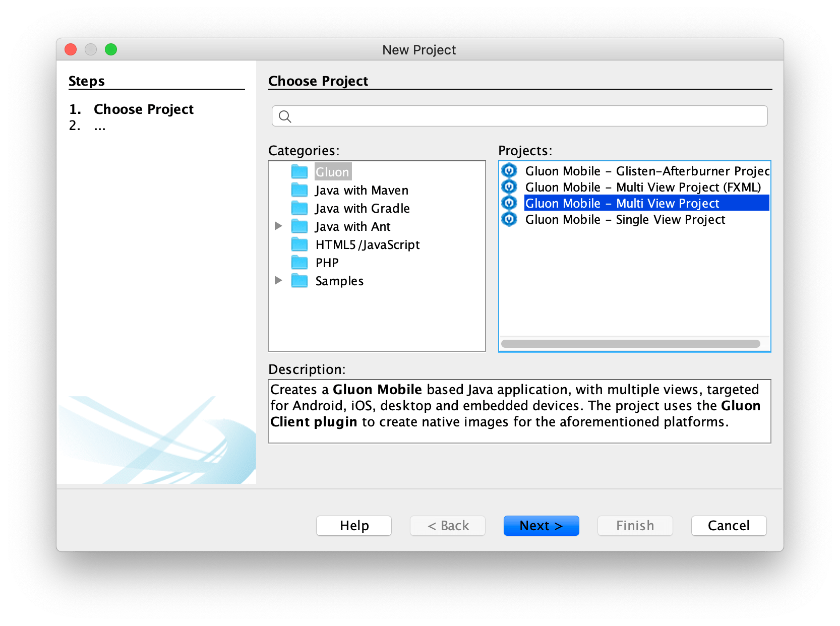Select the PHP category
The height and width of the screenshot is (626, 840).
(x=327, y=263)
